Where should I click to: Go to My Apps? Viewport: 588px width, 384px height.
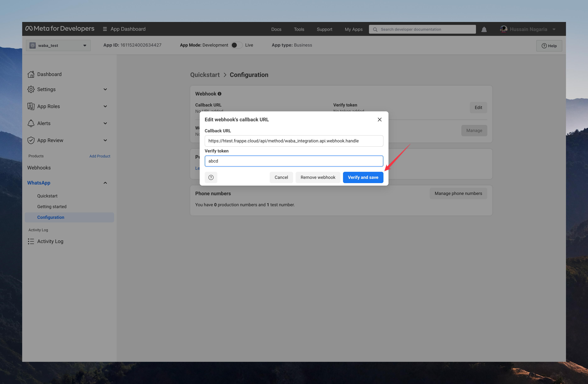click(354, 29)
